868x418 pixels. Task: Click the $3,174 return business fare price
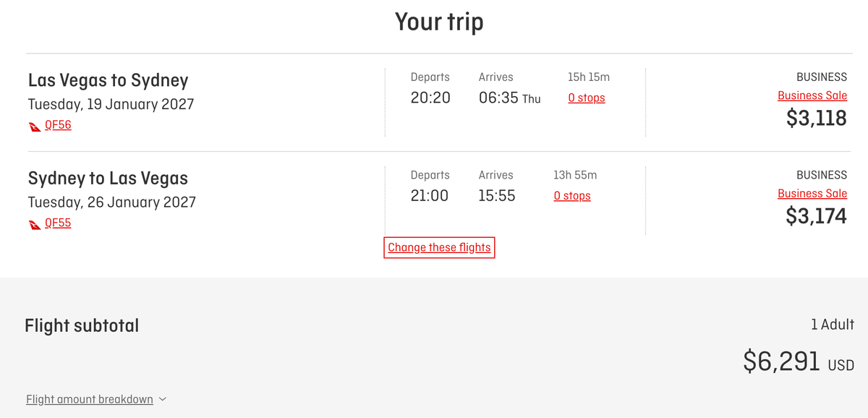pos(815,216)
